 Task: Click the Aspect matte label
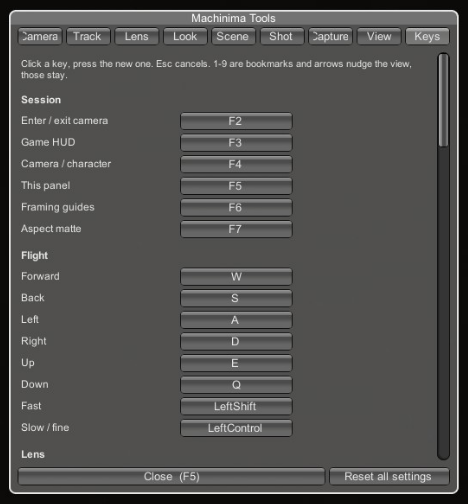click(x=51, y=229)
